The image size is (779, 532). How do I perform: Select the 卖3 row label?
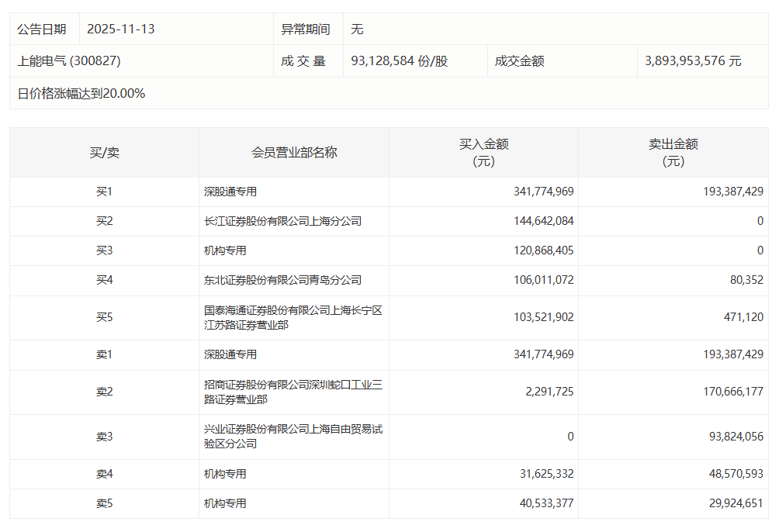pyautogui.click(x=104, y=437)
